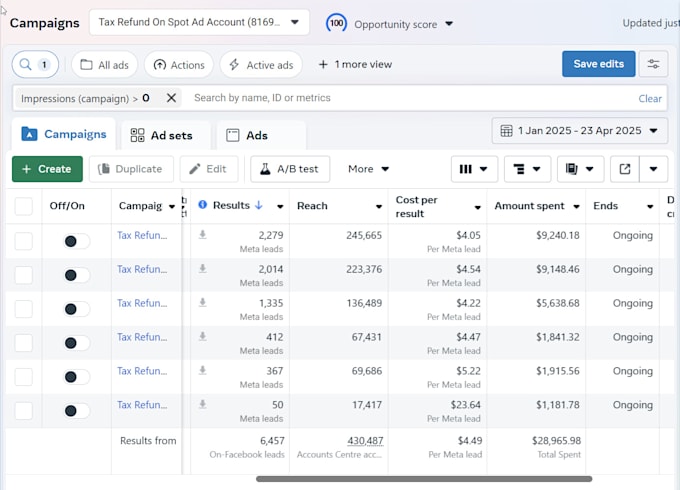The image size is (680, 490).
Task: Click the columns layout icon button
Action: tap(474, 169)
